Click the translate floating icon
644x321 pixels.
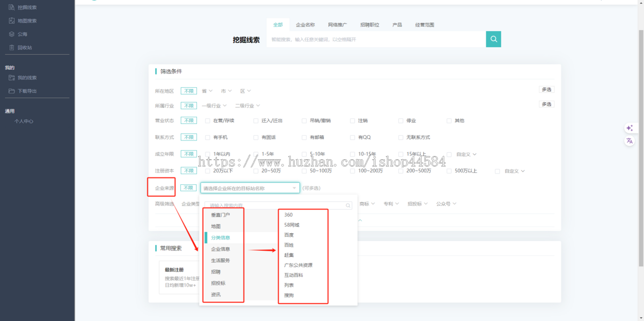630,141
